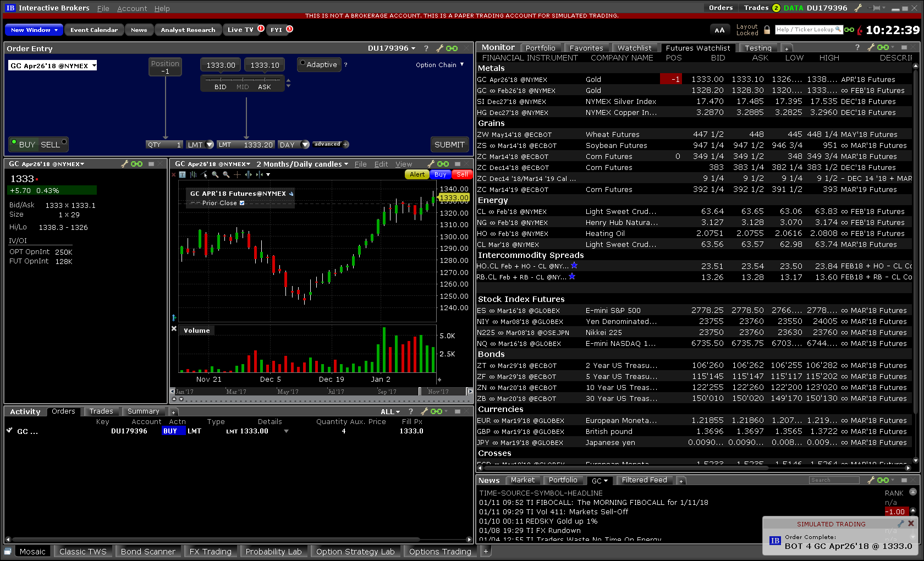Activate the chart crosshair tool

[x=237, y=175]
